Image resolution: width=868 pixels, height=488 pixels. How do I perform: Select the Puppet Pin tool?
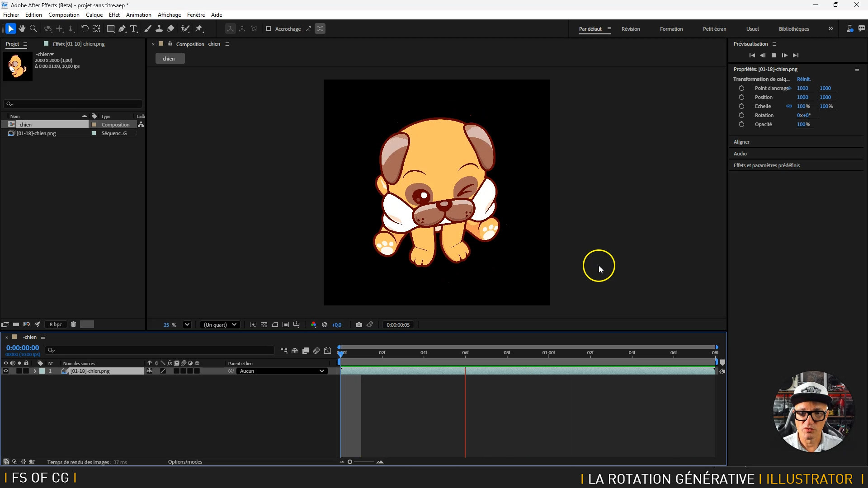coord(199,28)
